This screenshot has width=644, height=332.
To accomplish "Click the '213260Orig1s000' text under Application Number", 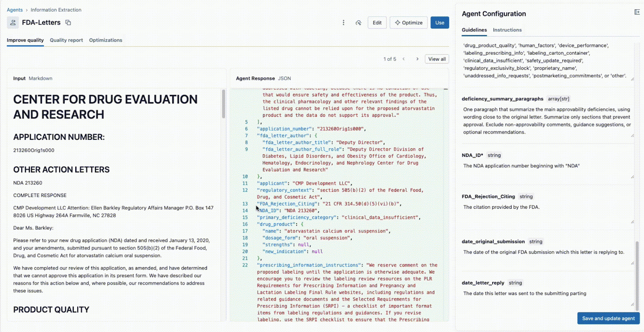I will tap(34, 150).
